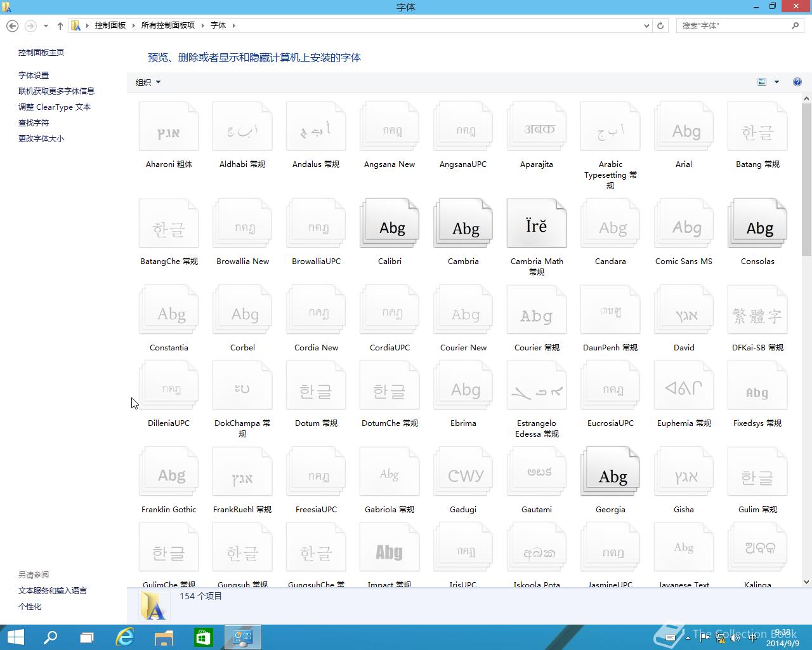The height and width of the screenshot is (650, 812).
Task: Select the Comic Sans MS font icon
Action: (684, 223)
